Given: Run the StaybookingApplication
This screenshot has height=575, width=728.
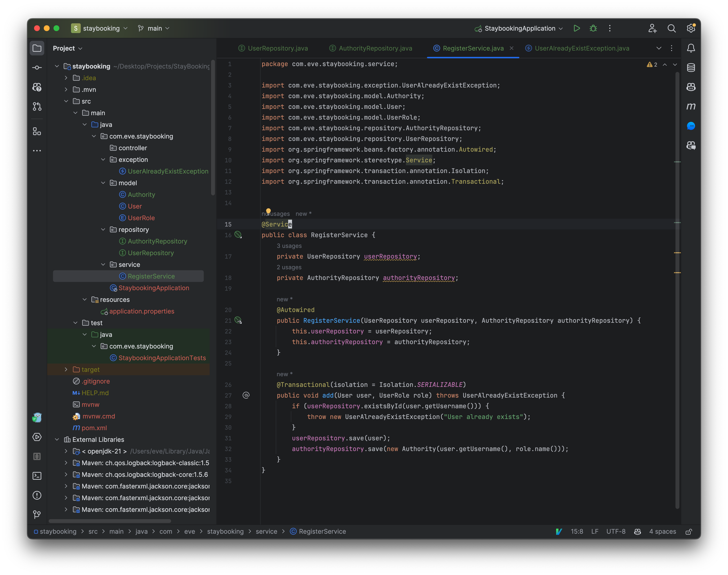Looking at the screenshot, I should pos(577,28).
